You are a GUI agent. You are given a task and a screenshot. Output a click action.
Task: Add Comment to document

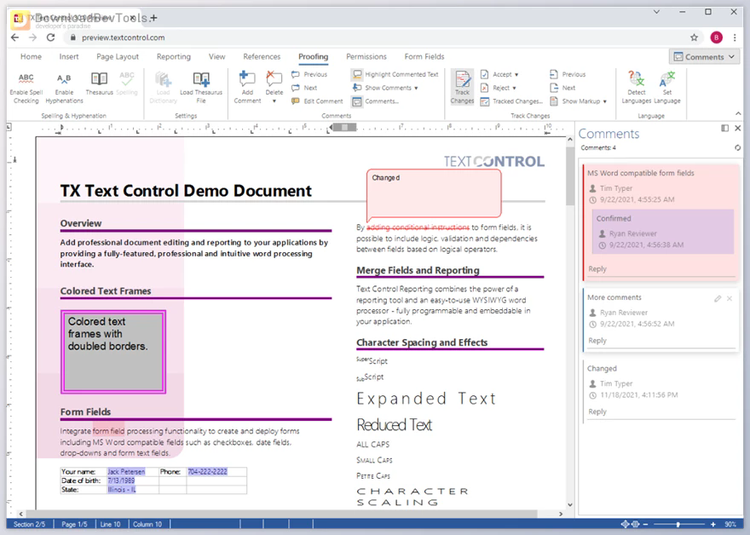pyautogui.click(x=247, y=87)
